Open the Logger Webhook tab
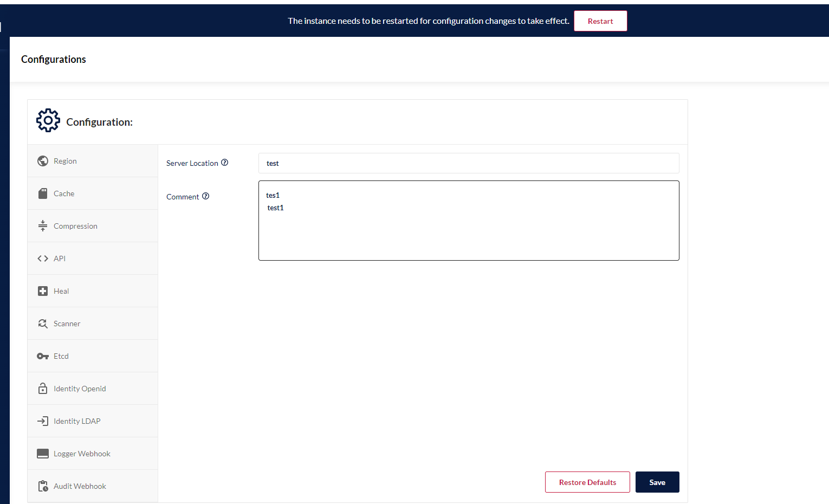The height and width of the screenshot is (504, 829). pyautogui.click(x=93, y=454)
